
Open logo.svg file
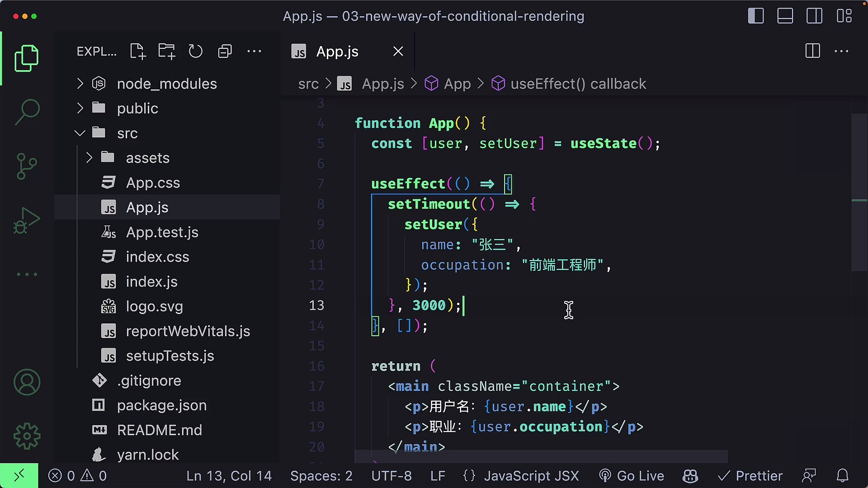[x=167, y=306]
